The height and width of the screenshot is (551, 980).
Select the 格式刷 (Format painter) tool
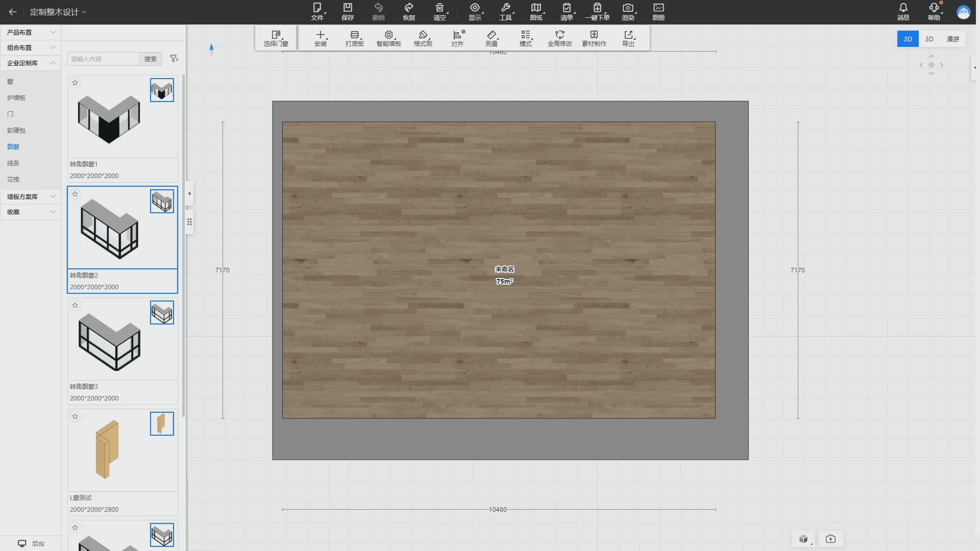tap(423, 38)
